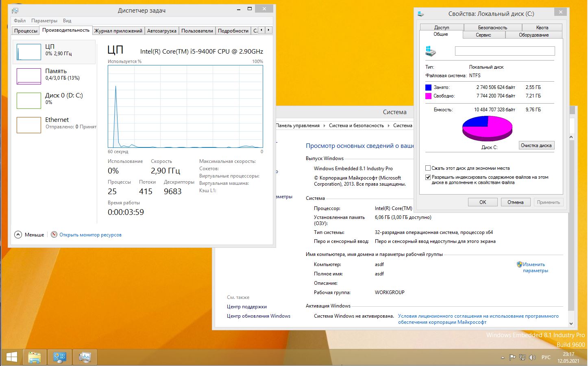This screenshot has height=366, width=588.
Task: Open the Изменить параметры link in System window
Action: pos(535,267)
